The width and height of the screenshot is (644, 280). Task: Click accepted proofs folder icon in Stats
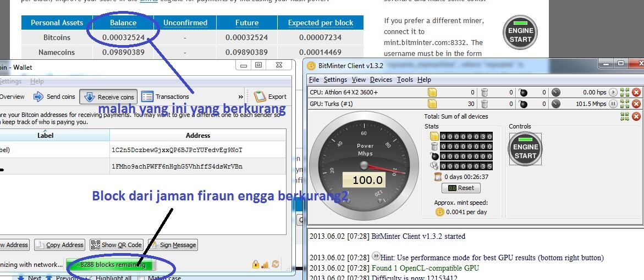(x=434, y=137)
